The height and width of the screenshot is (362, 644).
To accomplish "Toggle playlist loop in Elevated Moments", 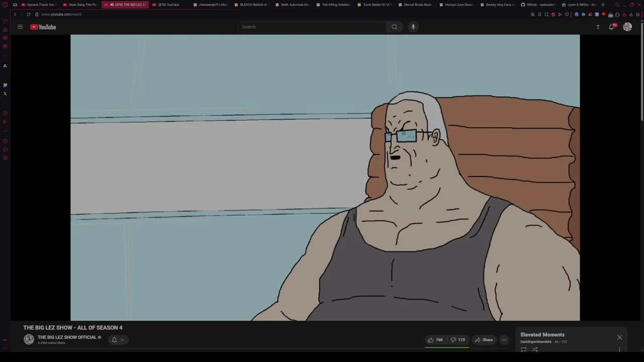I will [524, 349].
